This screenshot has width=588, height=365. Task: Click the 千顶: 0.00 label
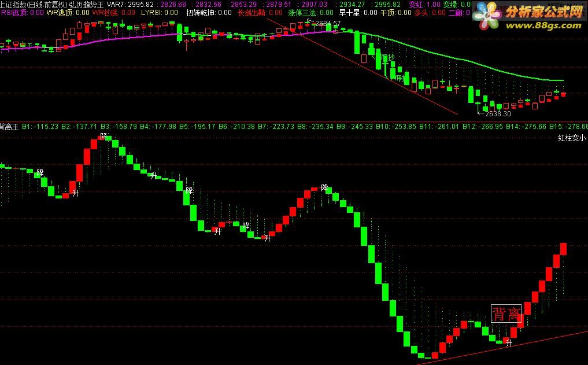pos(395,13)
